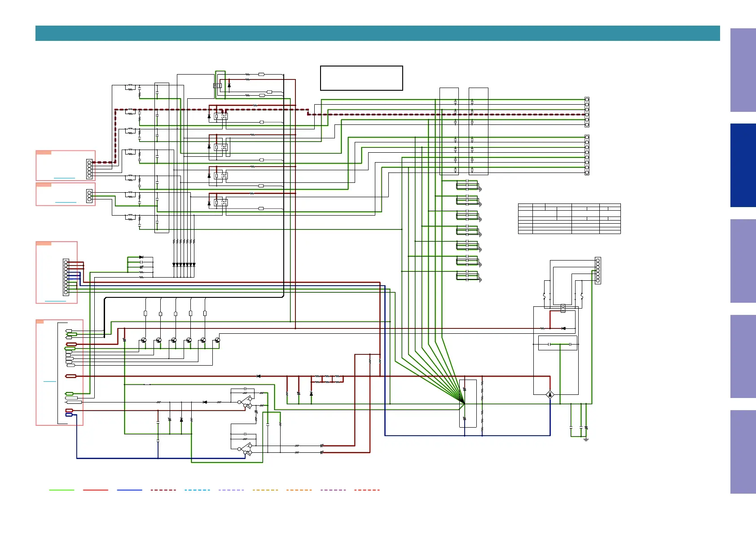The width and height of the screenshot is (756, 535).
Task: Click the upper op-amp triangle symbol
Action: (245, 402)
